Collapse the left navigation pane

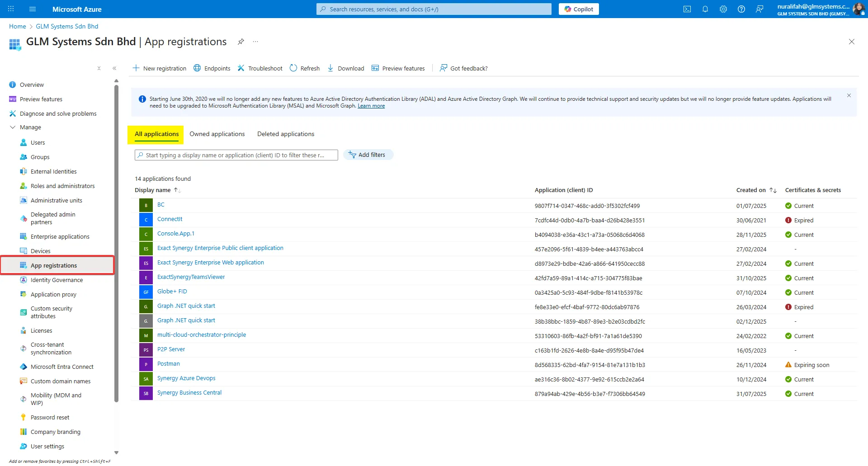(x=114, y=68)
